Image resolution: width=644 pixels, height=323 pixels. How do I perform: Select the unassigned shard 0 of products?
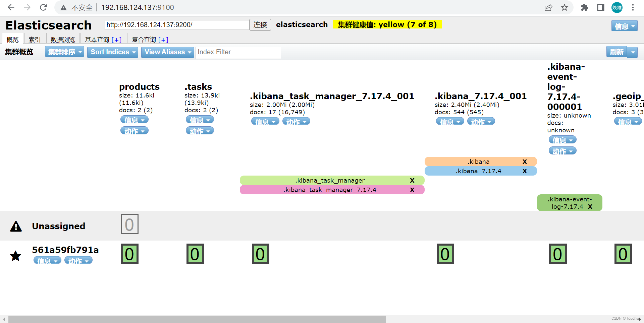click(129, 224)
